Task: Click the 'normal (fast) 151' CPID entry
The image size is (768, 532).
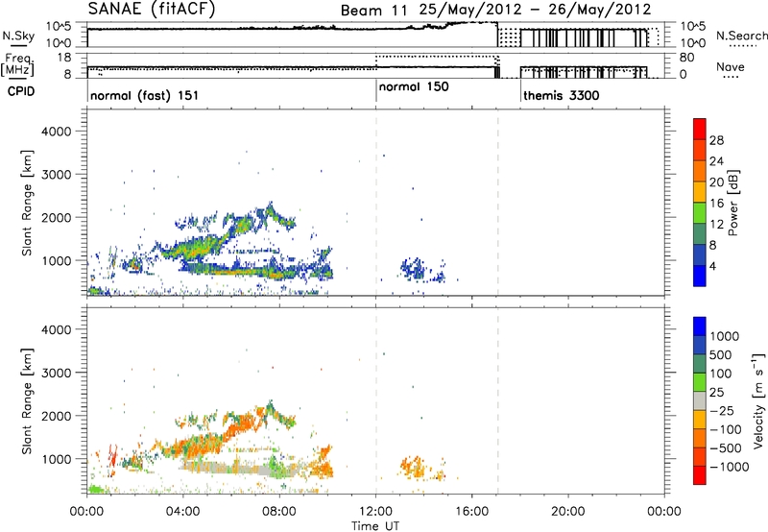Action: 145,95
